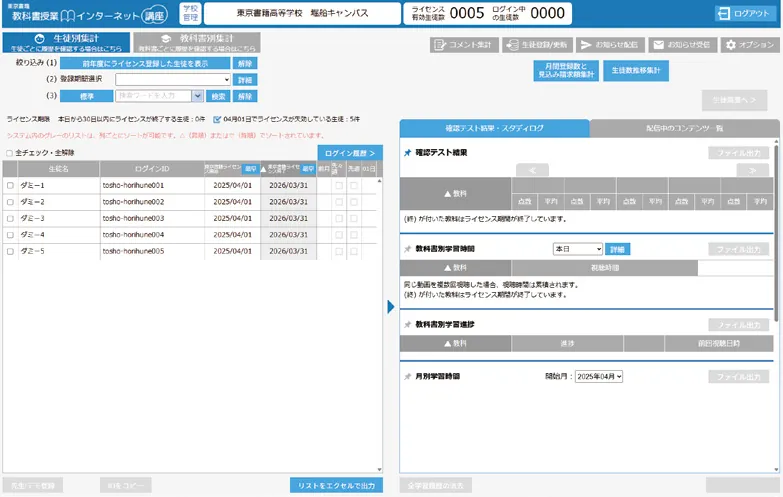Select the 配信中のコンテンツ一覧 tab
This screenshot has height=497, width=783.
point(685,128)
